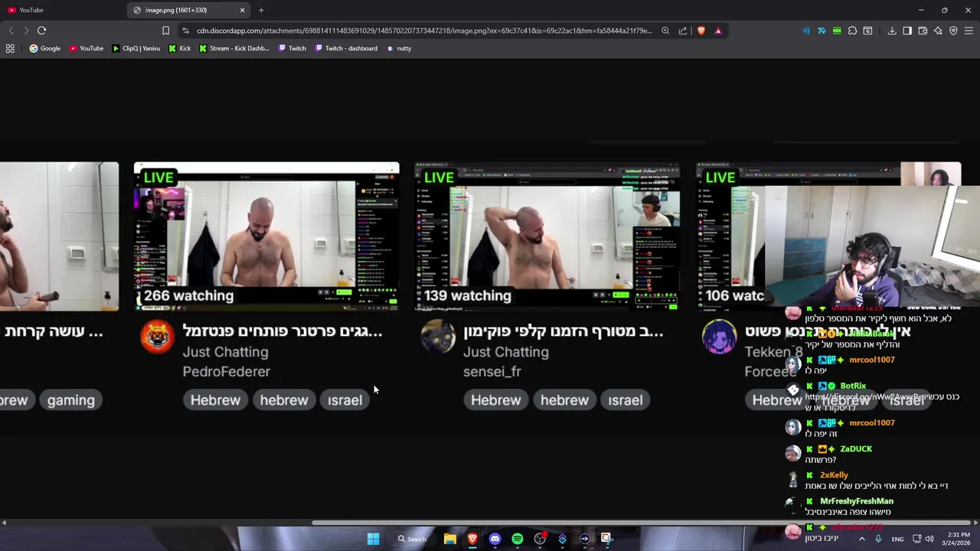The image size is (980, 551).
Task: Show browser downloads
Action: click(892, 31)
